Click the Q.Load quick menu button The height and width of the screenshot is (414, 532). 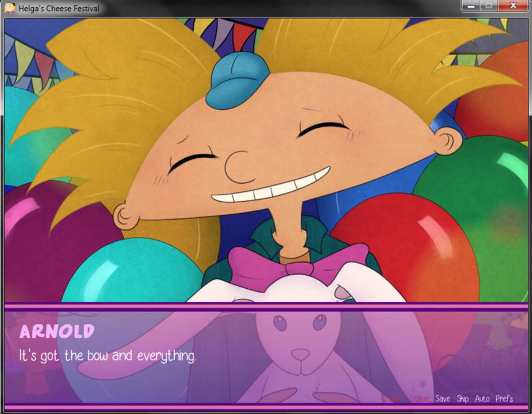pyautogui.click(x=419, y=399)
